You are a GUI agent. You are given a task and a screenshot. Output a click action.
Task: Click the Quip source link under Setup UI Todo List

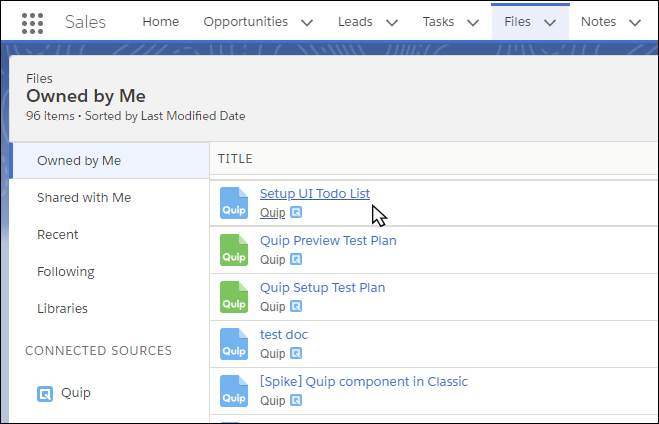click(x=272, y=213)
